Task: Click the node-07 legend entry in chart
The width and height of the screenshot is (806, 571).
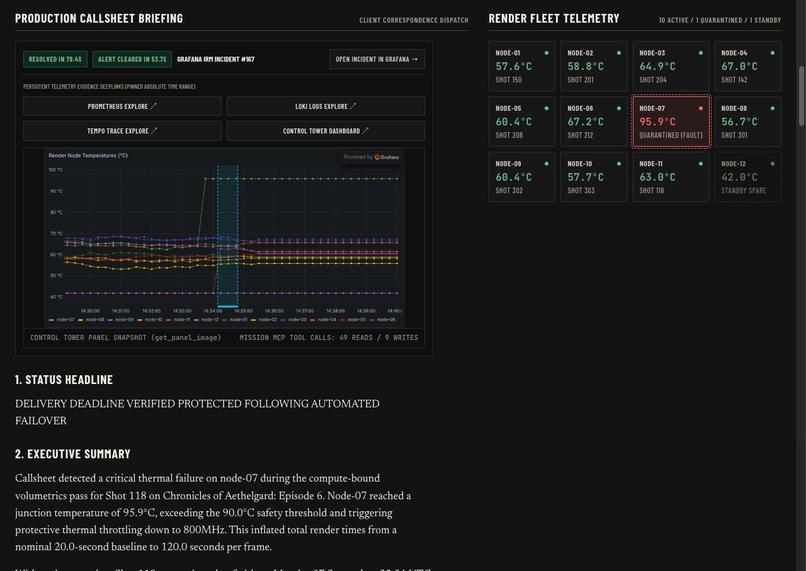Action: click(x=62, y=320)
